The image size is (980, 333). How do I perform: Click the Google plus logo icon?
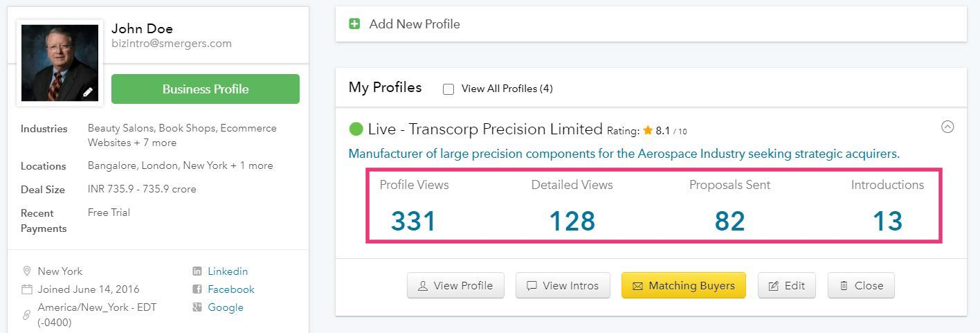coord(197,307)
